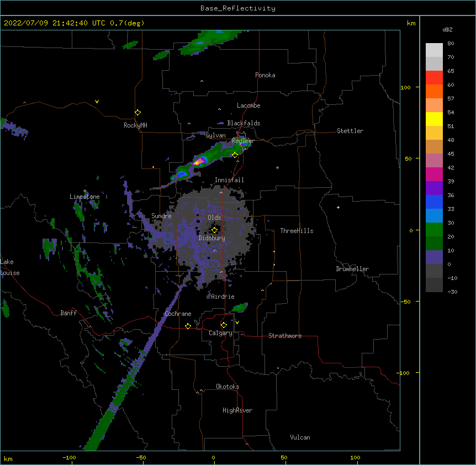This screenshot has width=476, height=465.
Task: Select the Vulcan label
Action: pos(300,437)
